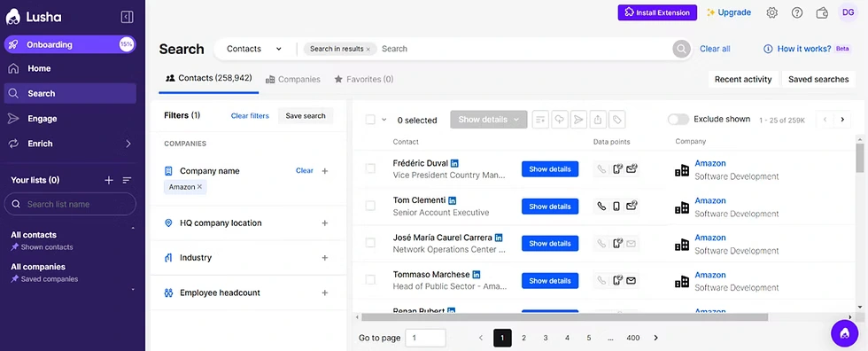The height and width of the screenshot is (351, 868).
Task: Select Tom Clementi's row checkbox
Action: click(370, 206)
